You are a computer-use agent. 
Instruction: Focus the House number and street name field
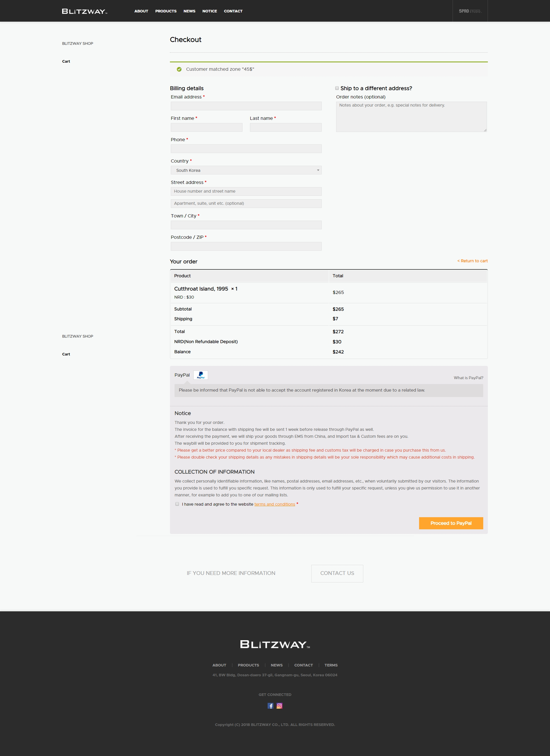click(x=246, y=191)
